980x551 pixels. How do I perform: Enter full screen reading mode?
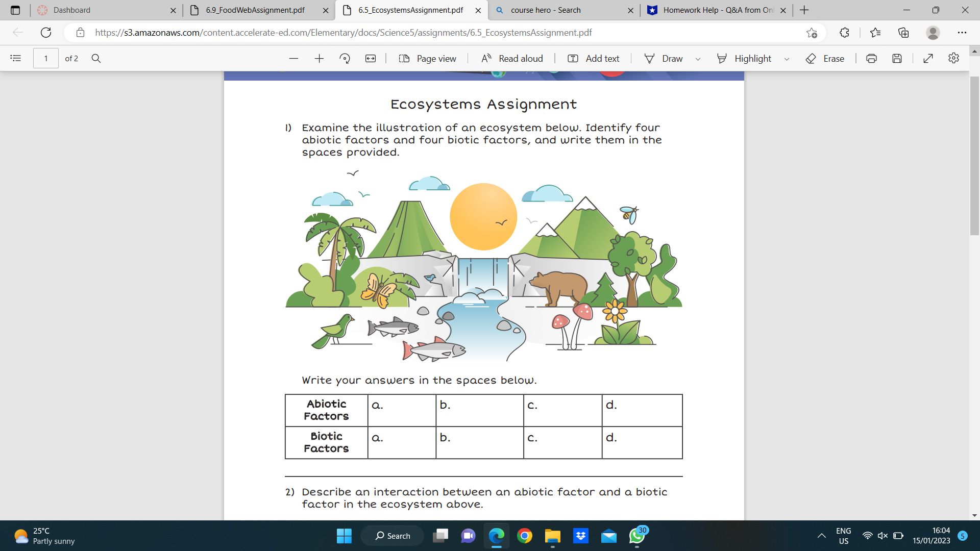pos(928,58)
